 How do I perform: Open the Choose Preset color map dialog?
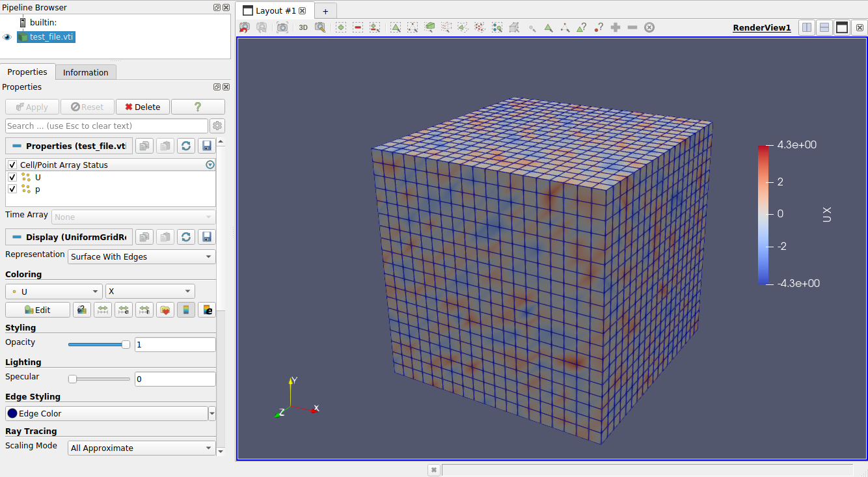tap(165, 309)
